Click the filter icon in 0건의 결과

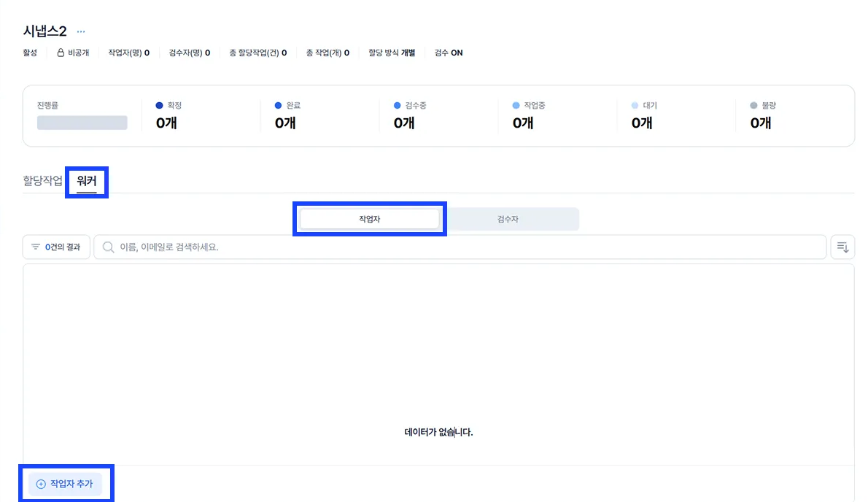[x=36, y=247]
